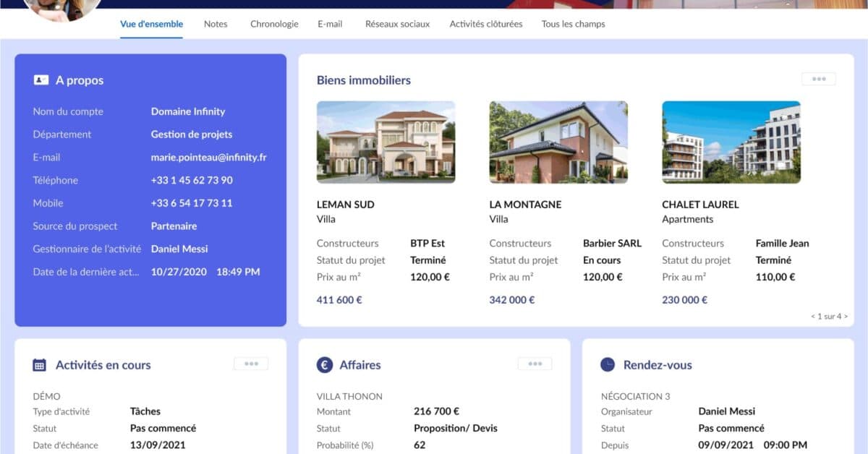The height and width of the screenshot is (454, 868).
Task: Click the Affaires euro icon
Action: (x=325, y=365)
